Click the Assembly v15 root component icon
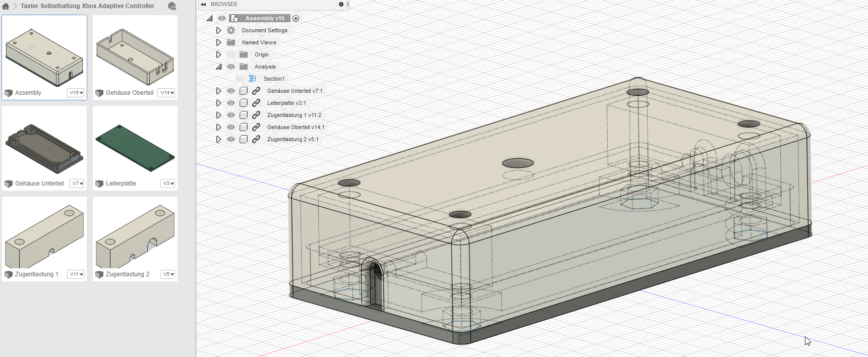The image size is (868, 357). [x=235, y=18]
